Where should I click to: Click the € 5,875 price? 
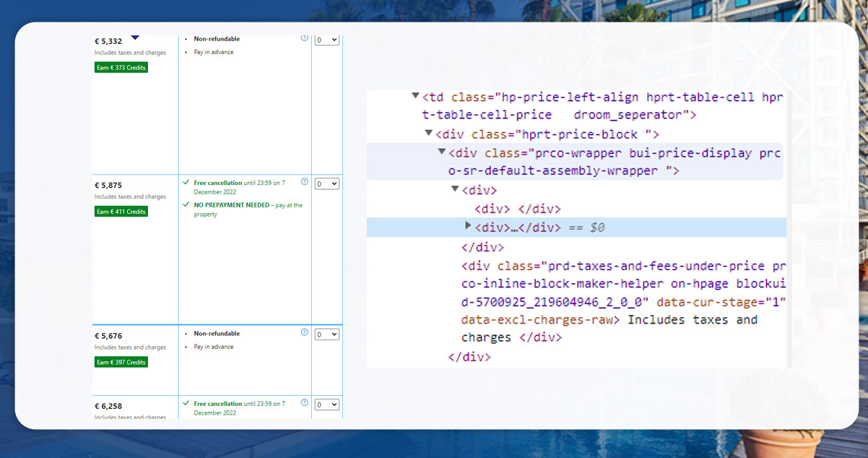[108, 185]
